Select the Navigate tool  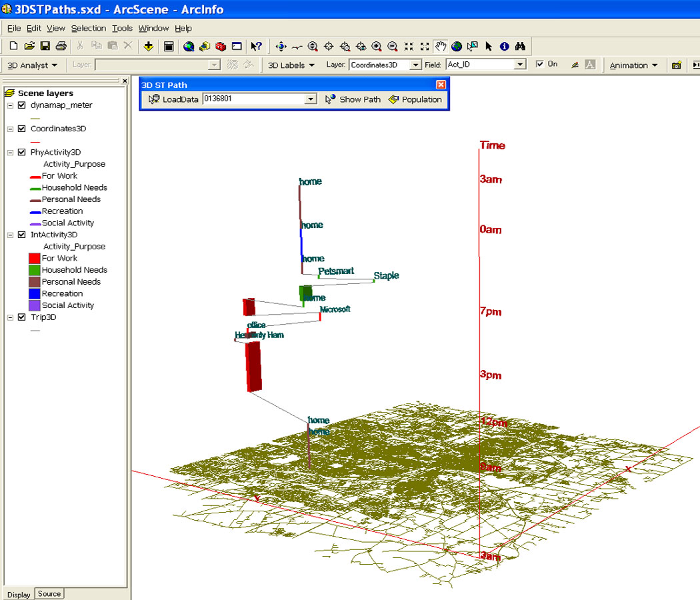(x=281, y=46)
